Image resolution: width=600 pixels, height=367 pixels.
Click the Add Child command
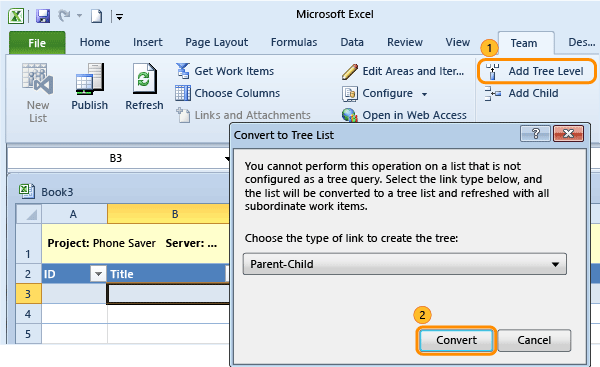(x=522, y=93)
